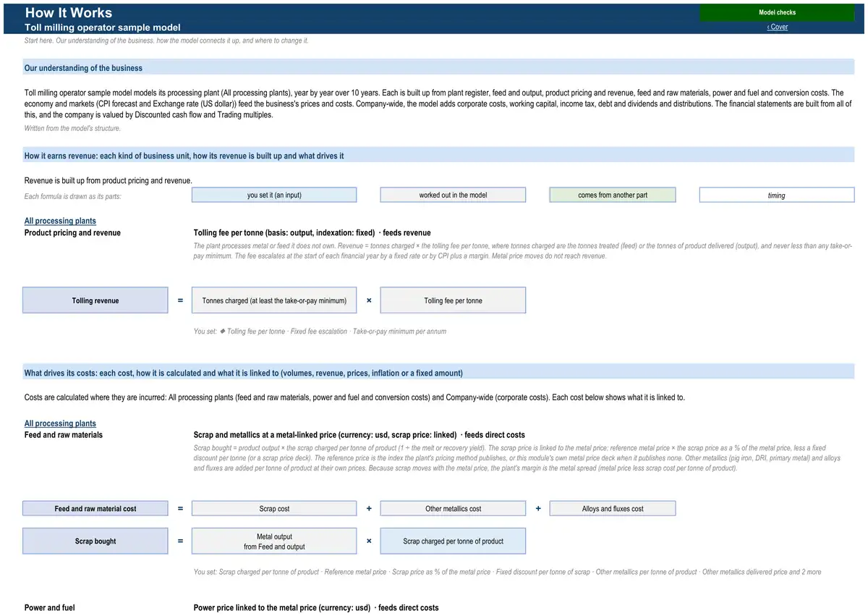Screen dimensions: 868x616
Task: Select the Feed and raw material cost box
Action: [95, 509]
